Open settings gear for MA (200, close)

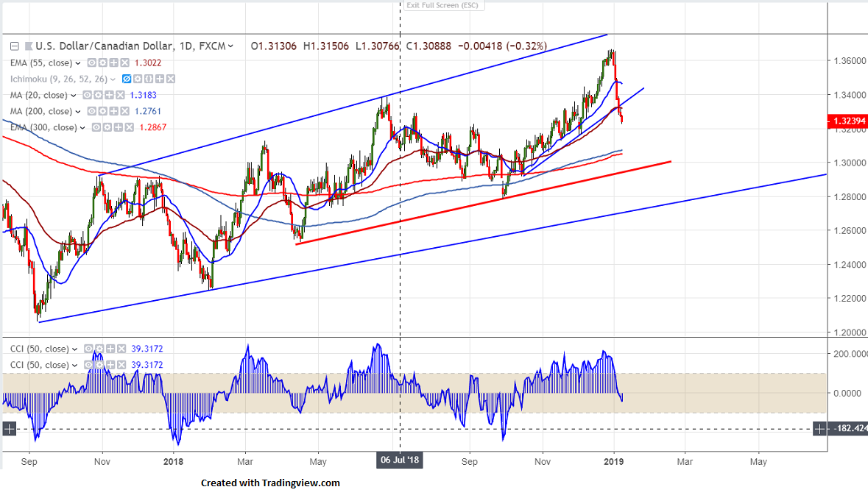point(103,111)
